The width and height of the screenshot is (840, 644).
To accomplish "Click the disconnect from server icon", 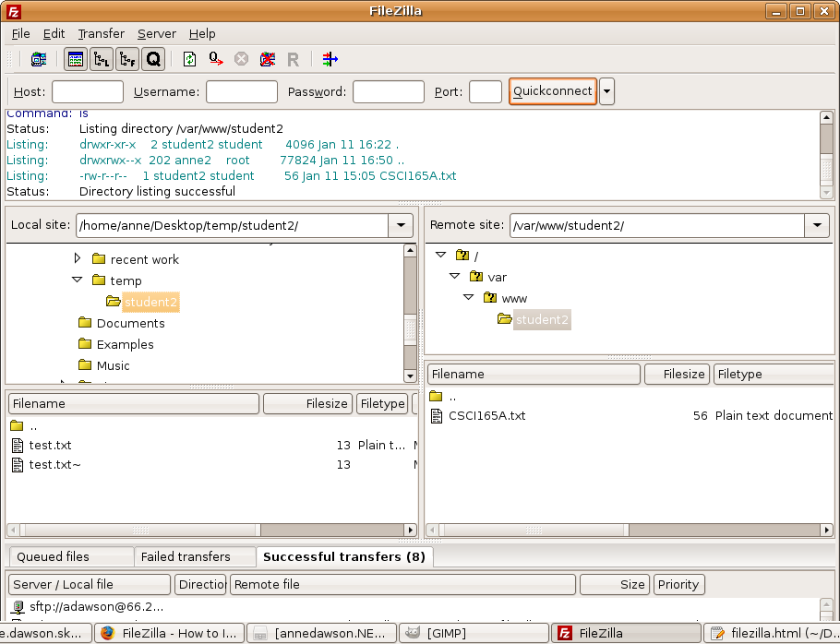I will pyautogui.click(x=268, y=59).
